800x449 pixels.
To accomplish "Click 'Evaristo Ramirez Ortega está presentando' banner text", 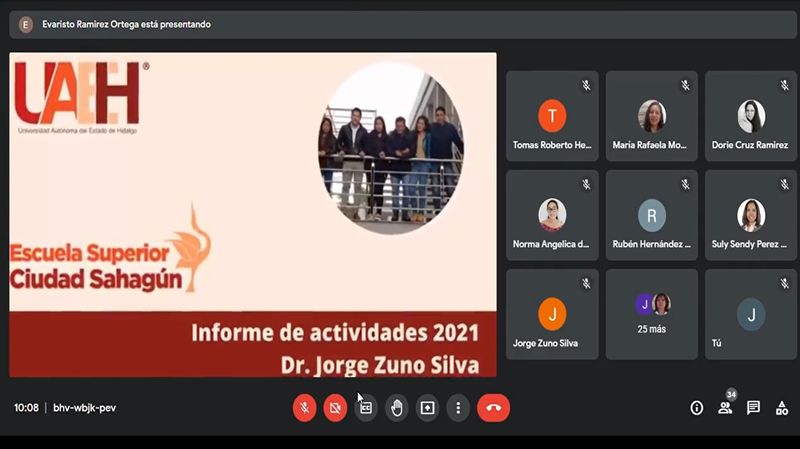I will pyautogui.click(x=127, y=24).
